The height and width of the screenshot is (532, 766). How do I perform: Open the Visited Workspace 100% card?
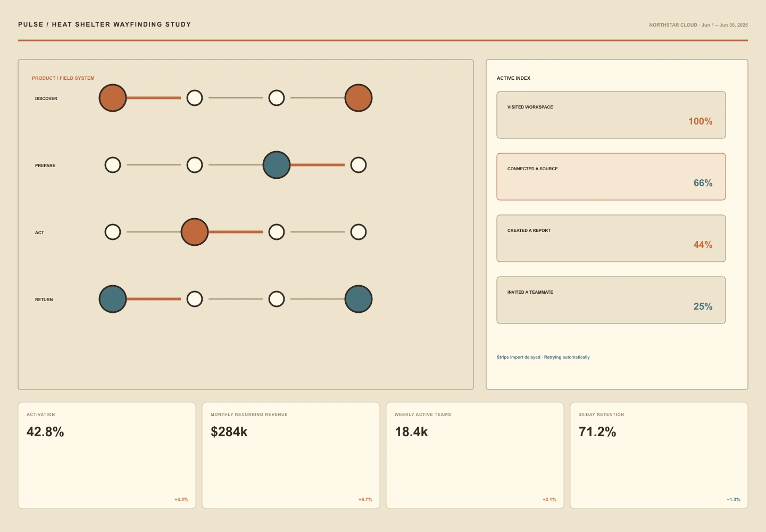tap(611, 115)
